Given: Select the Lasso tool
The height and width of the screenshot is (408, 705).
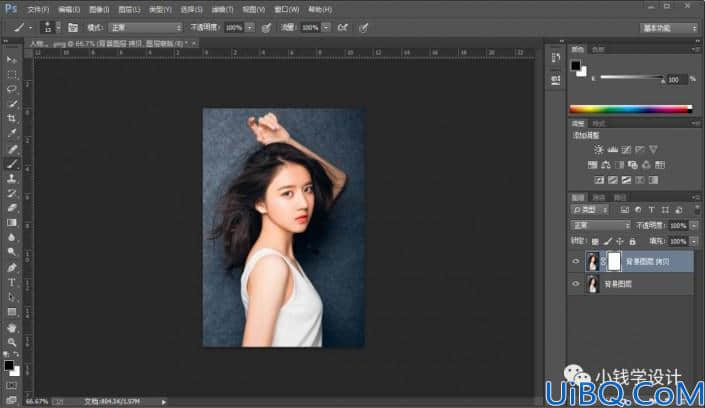Looking at the screenshot, I should [12, 89].
